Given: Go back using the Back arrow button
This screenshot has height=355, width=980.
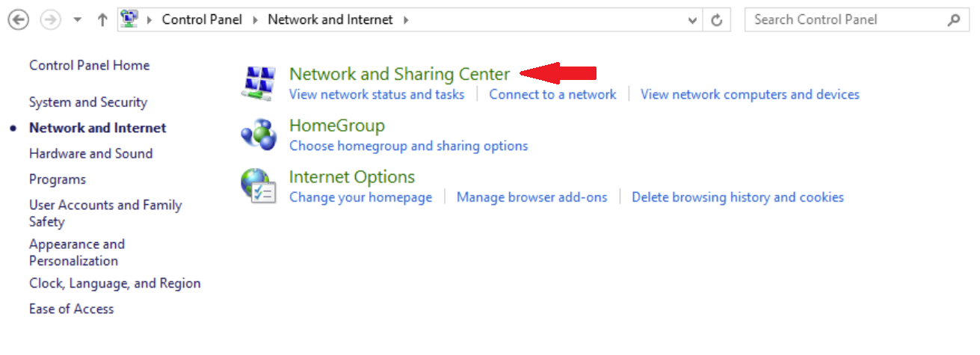Looking at the screenshot, I should 18,20.
